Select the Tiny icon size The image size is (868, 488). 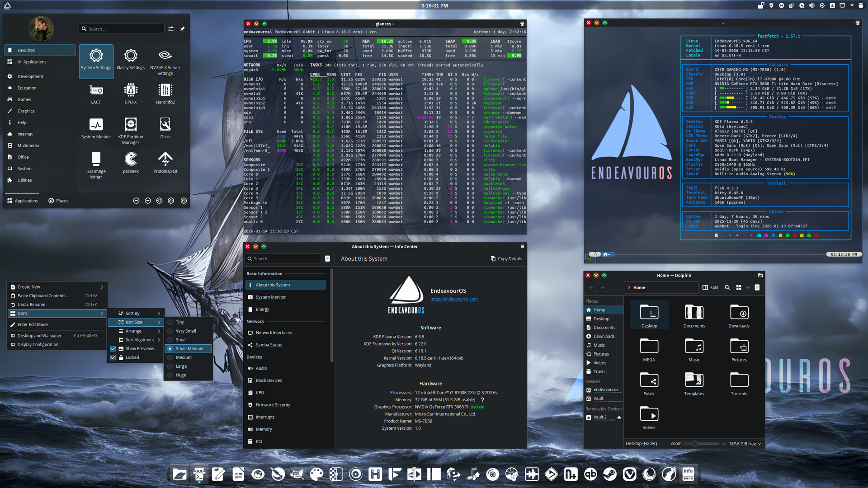[188, 322]
